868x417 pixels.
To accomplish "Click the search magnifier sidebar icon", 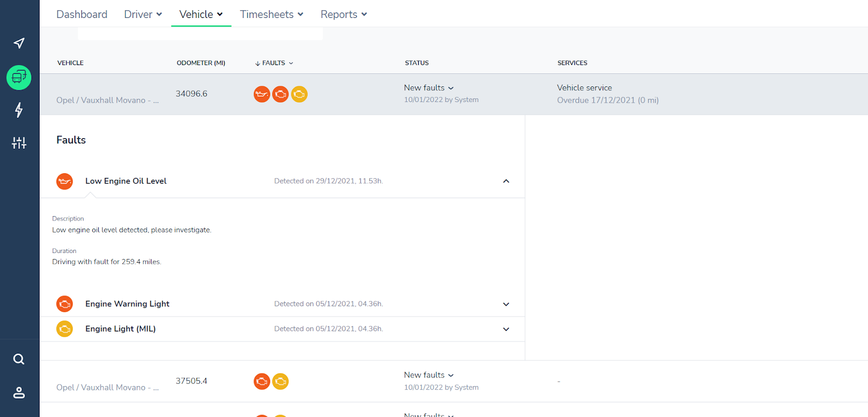I will coord(19,359).
